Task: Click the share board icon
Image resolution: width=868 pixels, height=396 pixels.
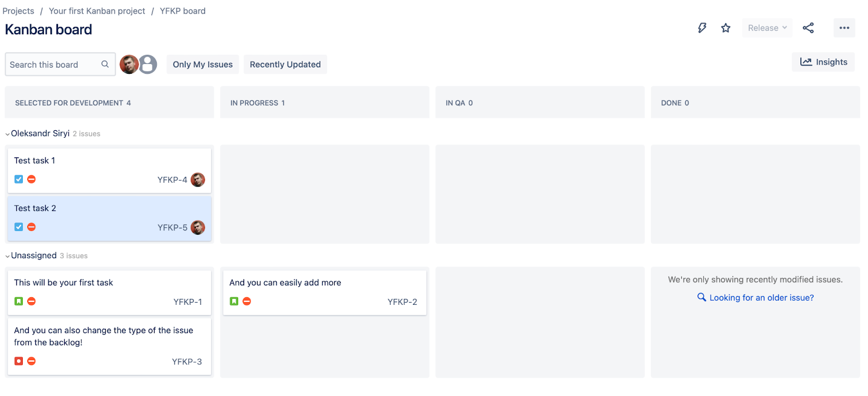Action: point(808,28)
